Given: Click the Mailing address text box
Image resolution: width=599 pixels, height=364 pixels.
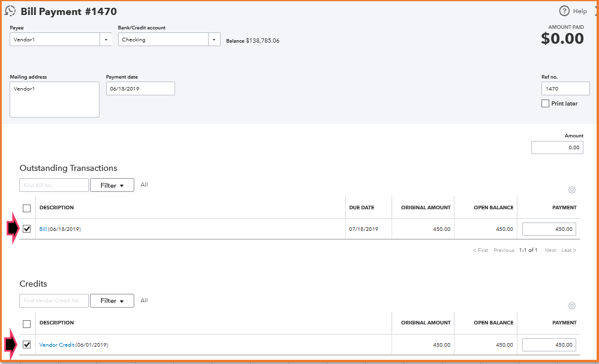Looking at the screenshot, I should (55, 100).
